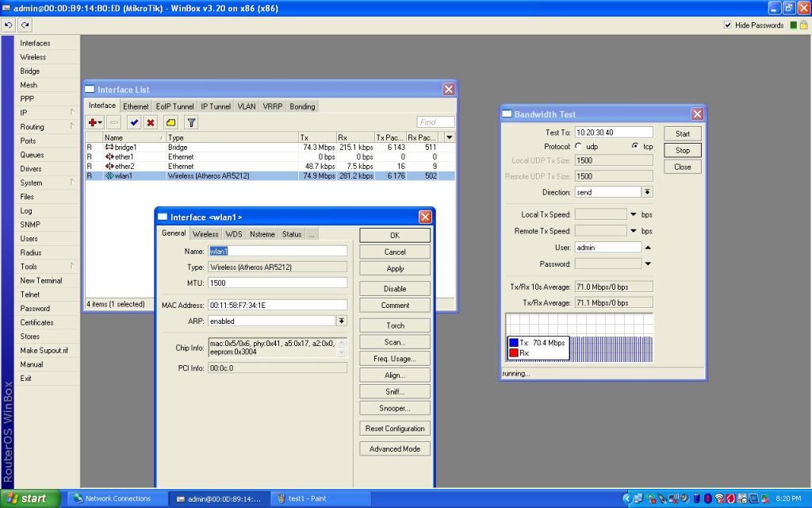The width and height of the screenshot is (812, 508).
Task: Click the Test To address field
Action: click(x=613, y=133)
